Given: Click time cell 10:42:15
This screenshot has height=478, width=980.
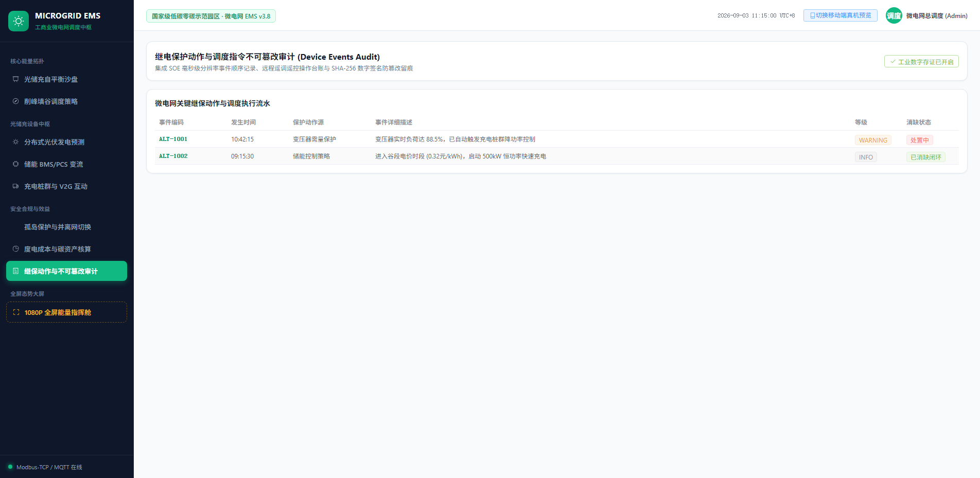Looking at the screenshot, I should [x=242, y=139].
